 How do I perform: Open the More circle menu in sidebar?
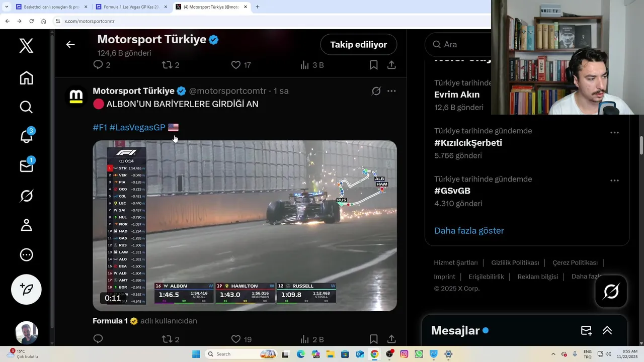(26, 255)
